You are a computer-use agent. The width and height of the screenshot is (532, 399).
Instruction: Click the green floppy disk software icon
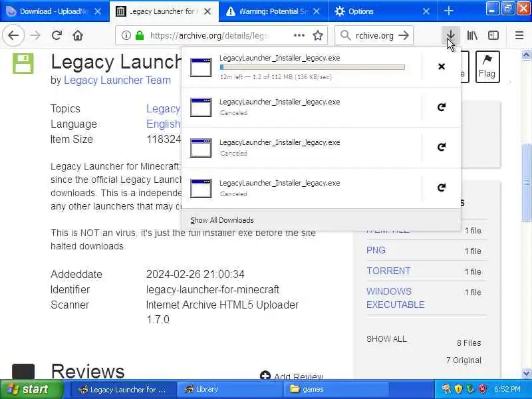pyautogui.click(x=23, y=63)
